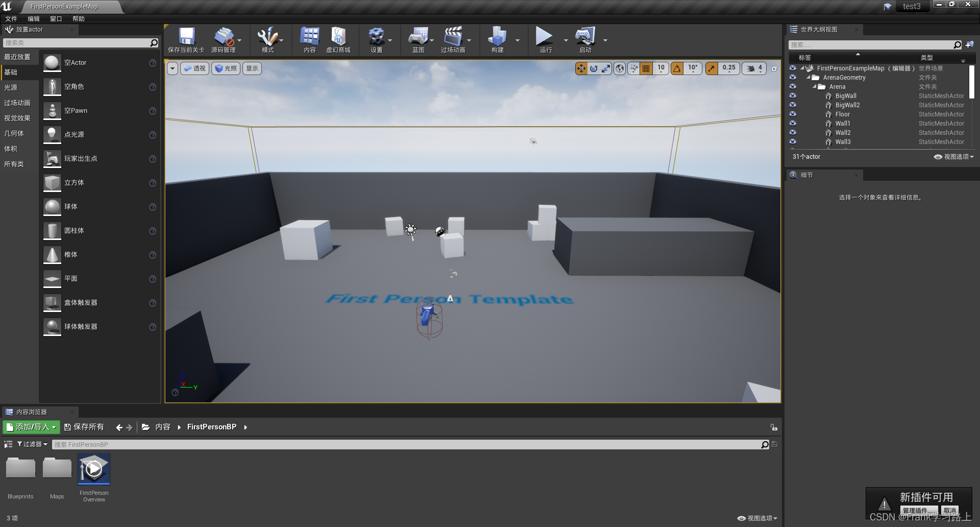Open the Blueprints toolbar icon

[419, 40]
